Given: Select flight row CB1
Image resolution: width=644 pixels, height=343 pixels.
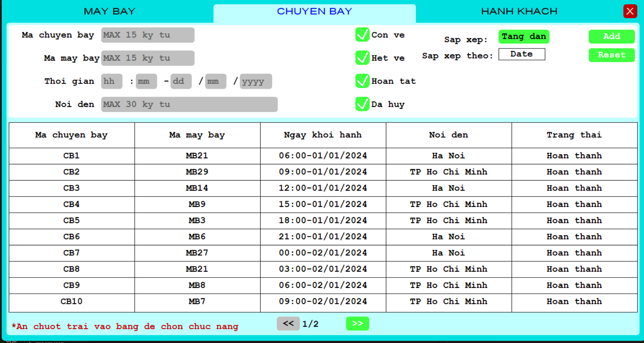Looking at the screenshot, I should [323, 156].
